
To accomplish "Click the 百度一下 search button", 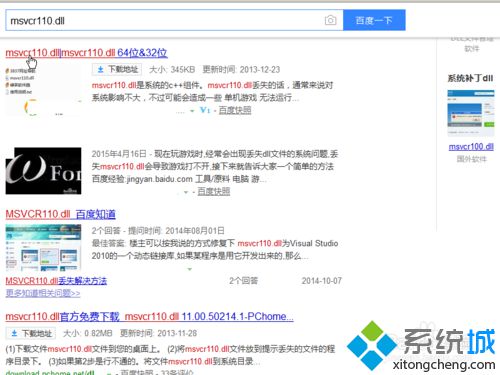I will tap(374, 20).
